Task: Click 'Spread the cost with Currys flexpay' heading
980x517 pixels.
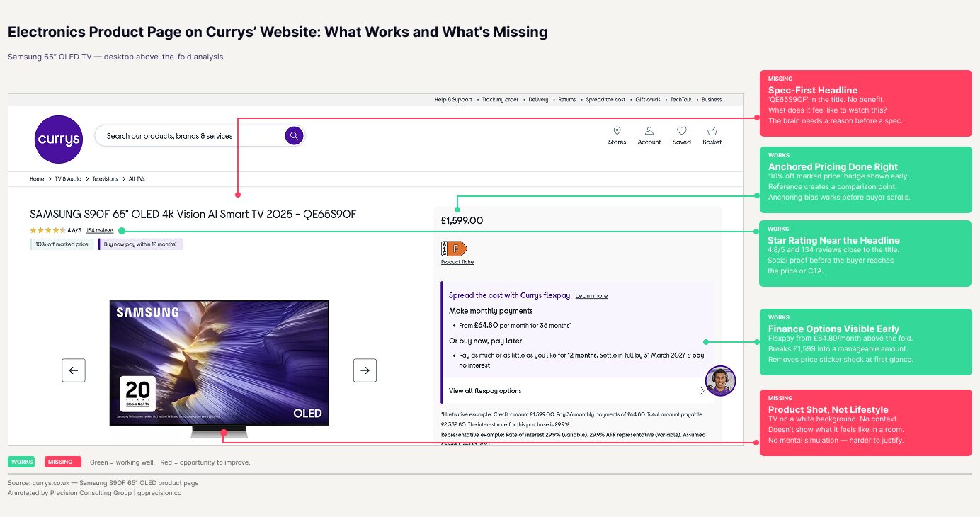Action: pyautogui.click(x=509, y=295)
